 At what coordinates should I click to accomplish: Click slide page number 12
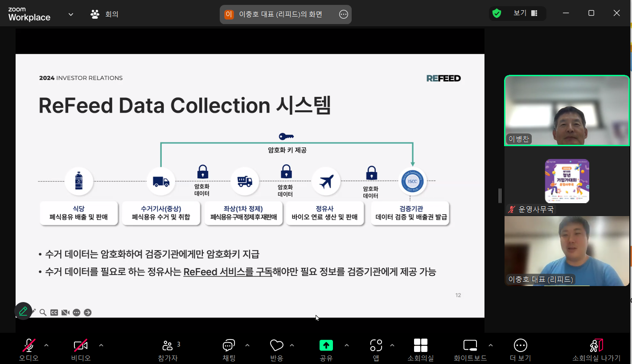(458, 295)
